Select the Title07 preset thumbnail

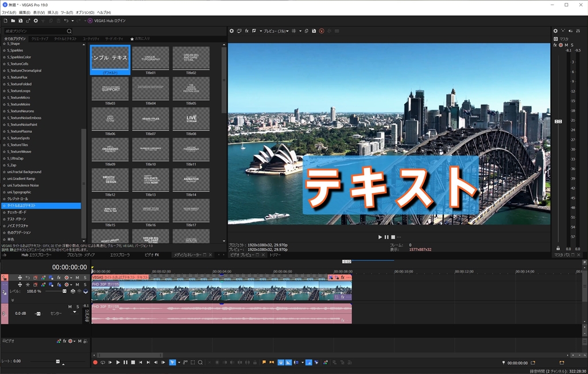coord(150,119)
